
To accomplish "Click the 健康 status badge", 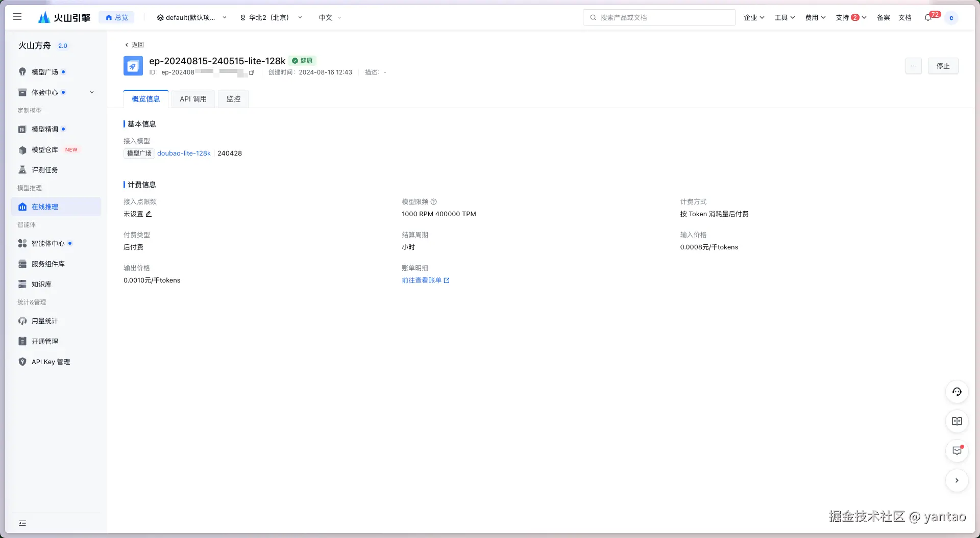I will (x=303, y=61).
